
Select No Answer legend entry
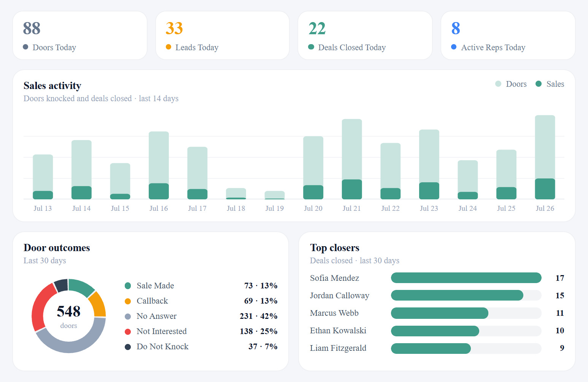click(151, 316)
